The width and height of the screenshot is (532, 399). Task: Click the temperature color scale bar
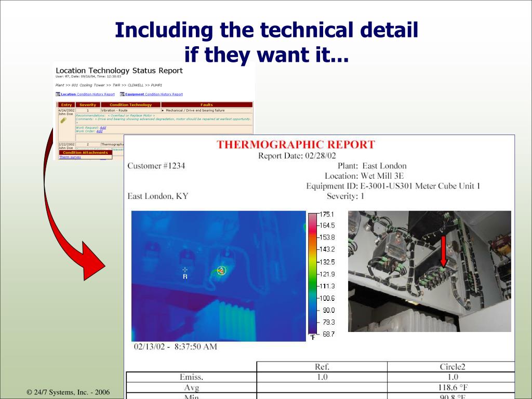312,274
